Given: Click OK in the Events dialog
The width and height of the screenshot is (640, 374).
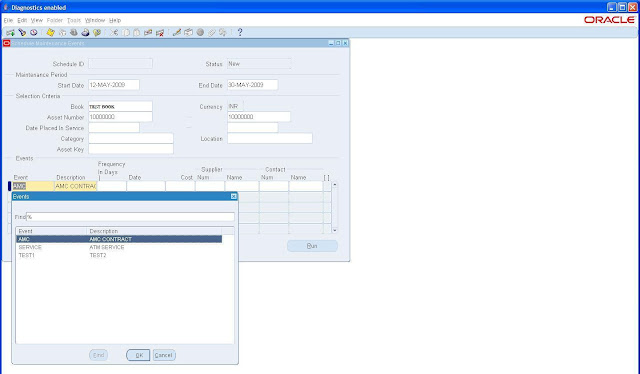Looking at the screenshot, I should (138, 355).
